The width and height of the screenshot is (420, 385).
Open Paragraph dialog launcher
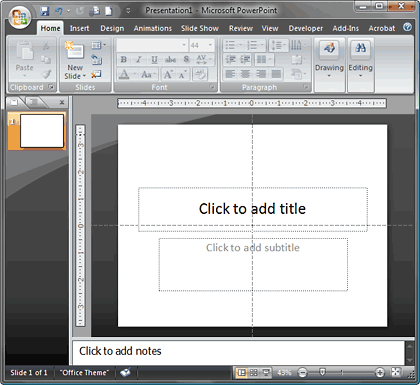pyautogui.click(x=306, y=87)
